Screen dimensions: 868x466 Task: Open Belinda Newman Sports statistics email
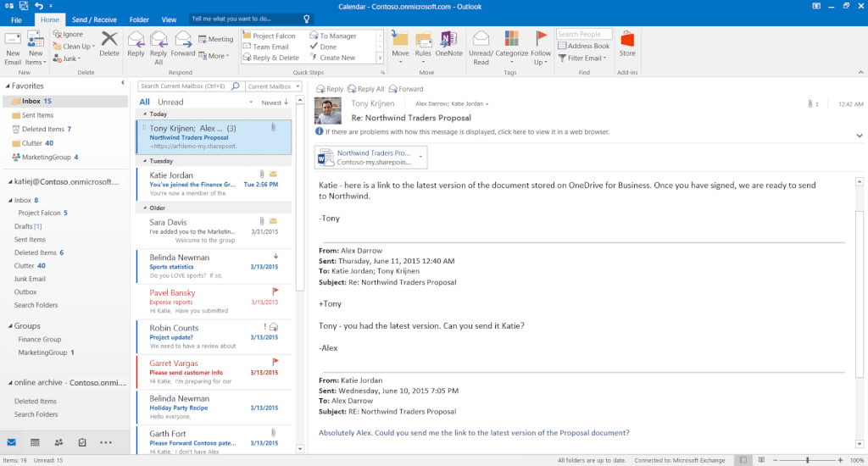(x=214, y=266)
